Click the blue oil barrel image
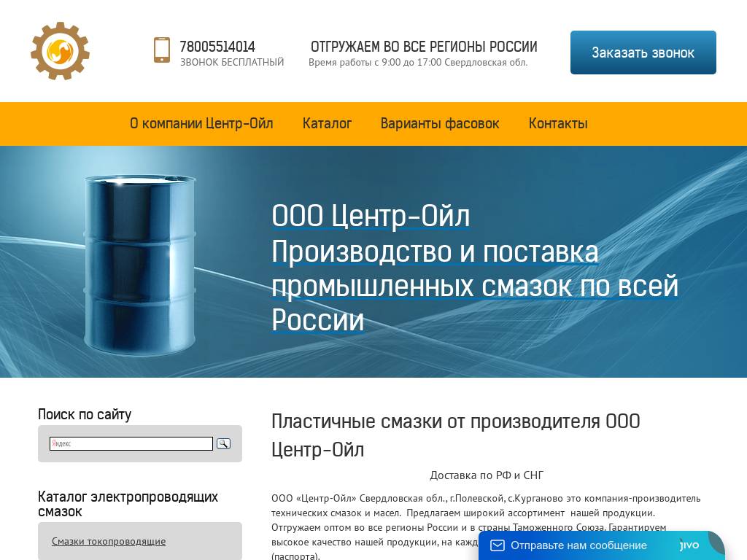 [139, 265]
